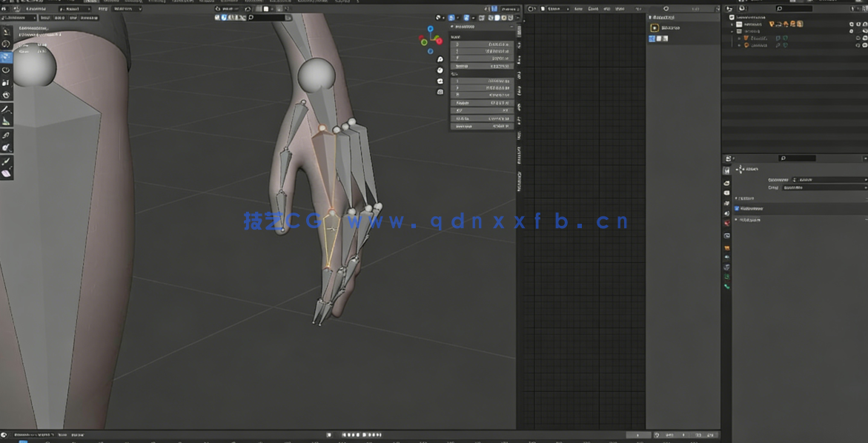Viewport: 868px width, 443px height.
Task: Click the camera view gizmo icon
Action: (x=440, y=81)
